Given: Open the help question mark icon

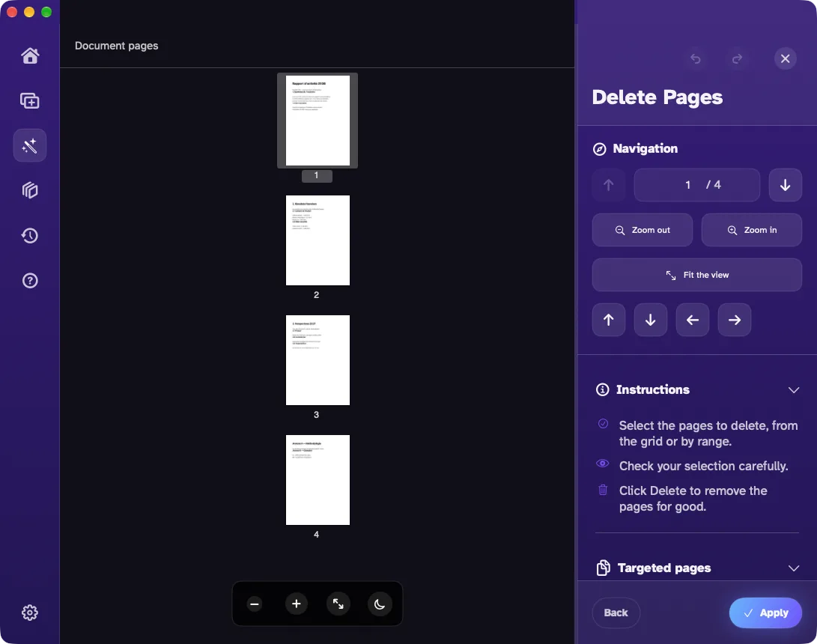Looking at the screenshot, I should [30, 280].
